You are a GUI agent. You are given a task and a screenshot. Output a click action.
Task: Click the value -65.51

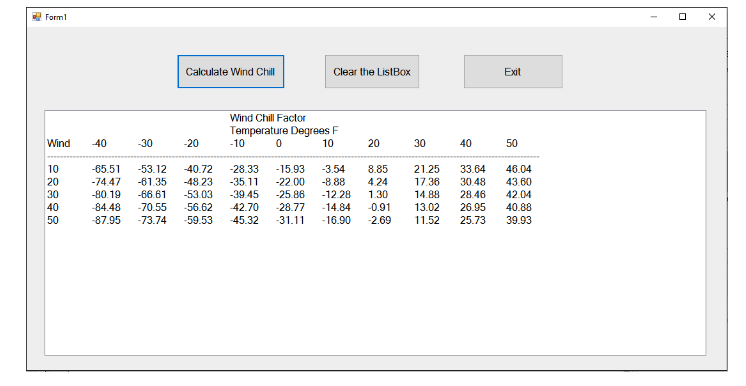coord(106,169)
